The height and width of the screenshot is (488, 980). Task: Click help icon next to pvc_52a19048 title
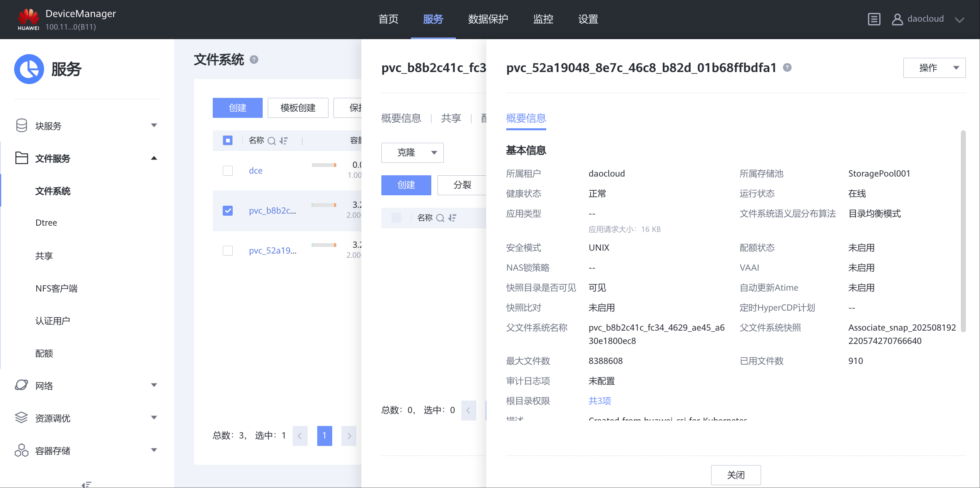pos(787,67)
